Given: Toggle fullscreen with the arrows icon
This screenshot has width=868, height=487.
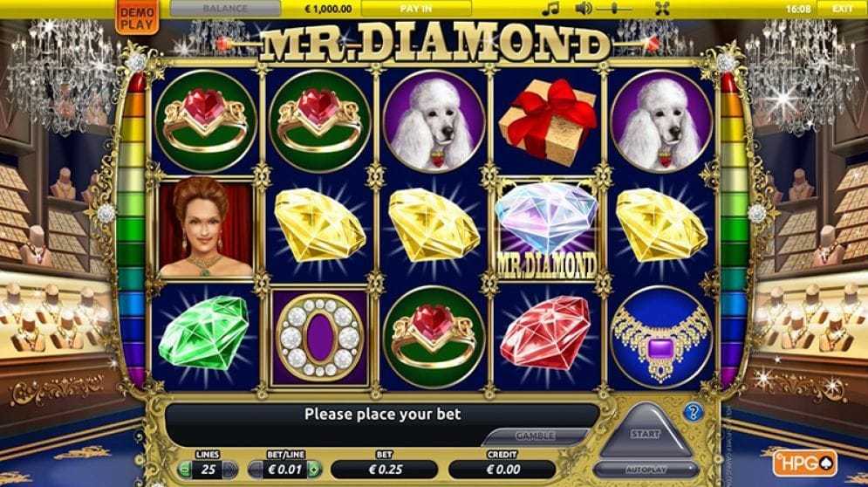Looking at the screenshot, I should click(x=662, y=9).
